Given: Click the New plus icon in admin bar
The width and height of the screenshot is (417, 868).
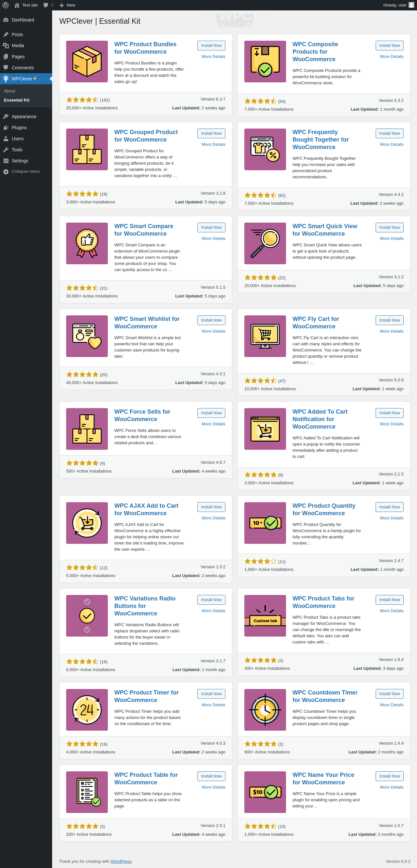Looking at the screenshot, I should coord(62,5).
